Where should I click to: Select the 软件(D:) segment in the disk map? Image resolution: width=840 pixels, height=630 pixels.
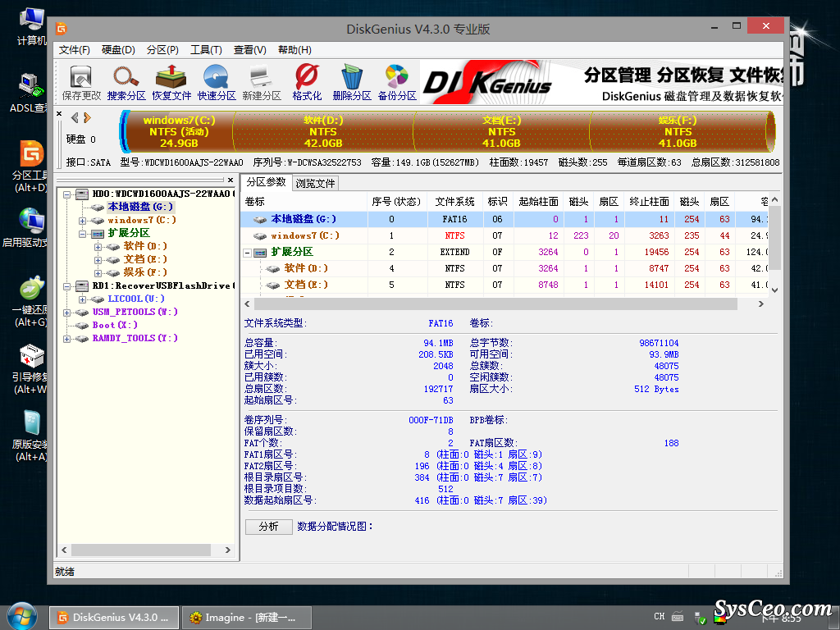click(x=323, y=132)
